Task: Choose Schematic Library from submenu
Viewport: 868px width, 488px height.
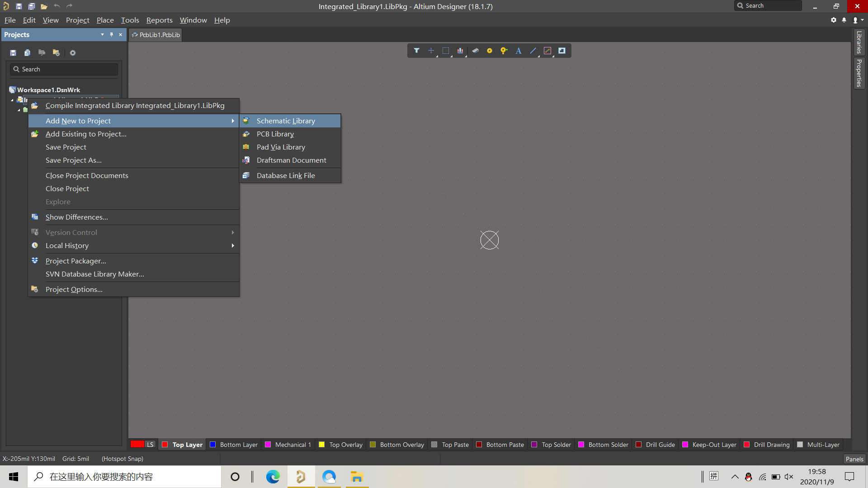Action: [x=290, y=121]
